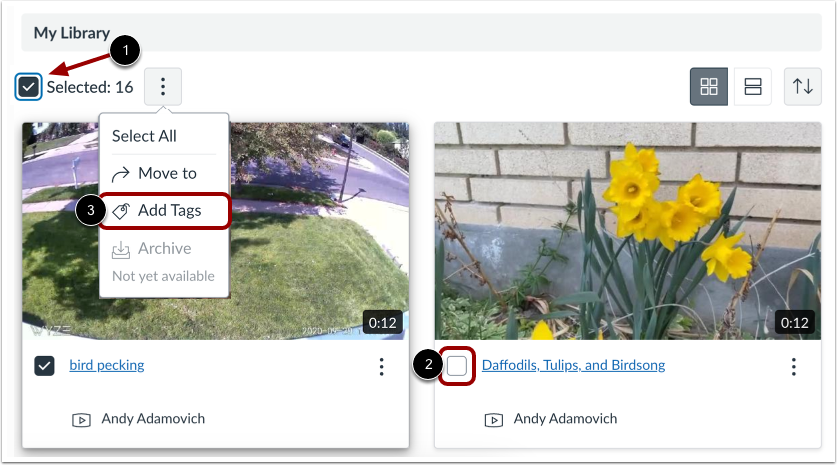The height and width of the screenshot is (465, 837).
Task: Open the bird pecking video link
Action: [107, 365]
